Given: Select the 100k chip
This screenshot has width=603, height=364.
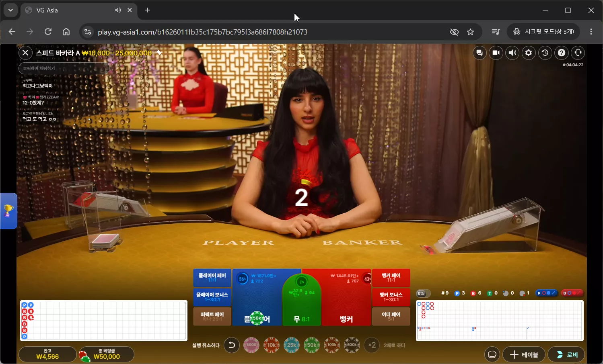Looking at the screenshot, I should [x=332, y=345].
